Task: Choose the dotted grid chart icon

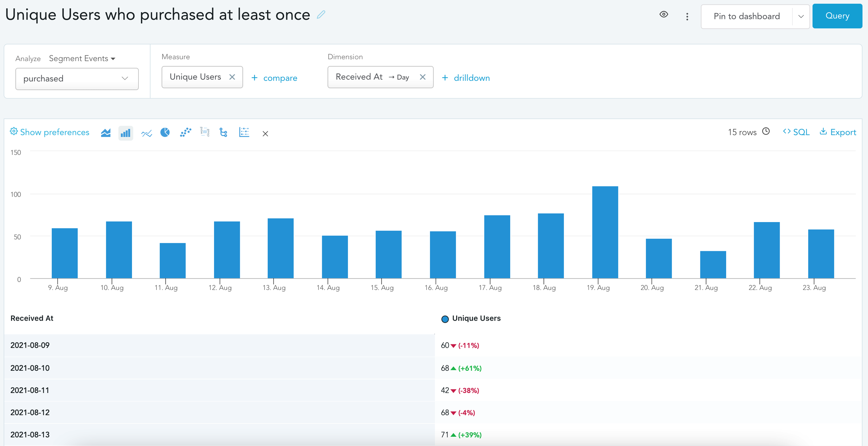Action: pos(244,132)
